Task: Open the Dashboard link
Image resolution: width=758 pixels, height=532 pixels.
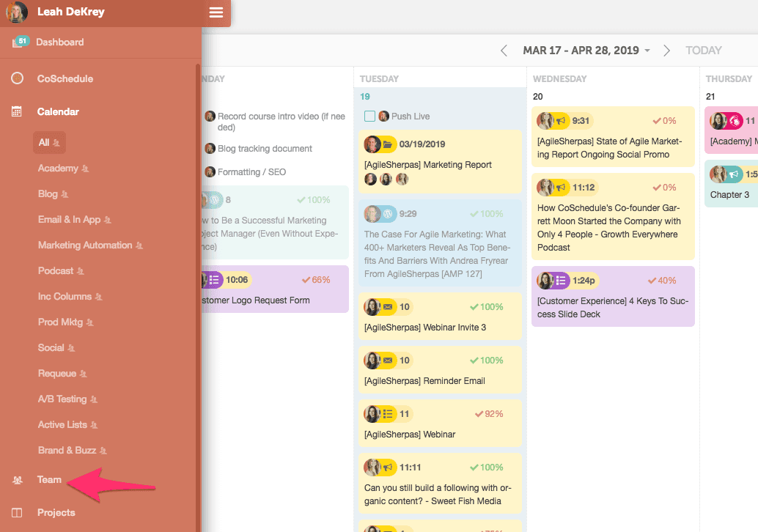Action: pos(59,42)
